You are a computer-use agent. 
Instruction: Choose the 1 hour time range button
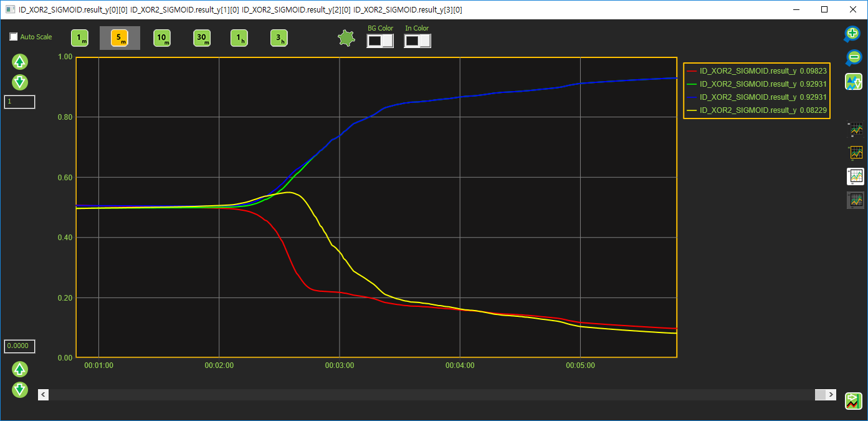click(x=239, y=39)
